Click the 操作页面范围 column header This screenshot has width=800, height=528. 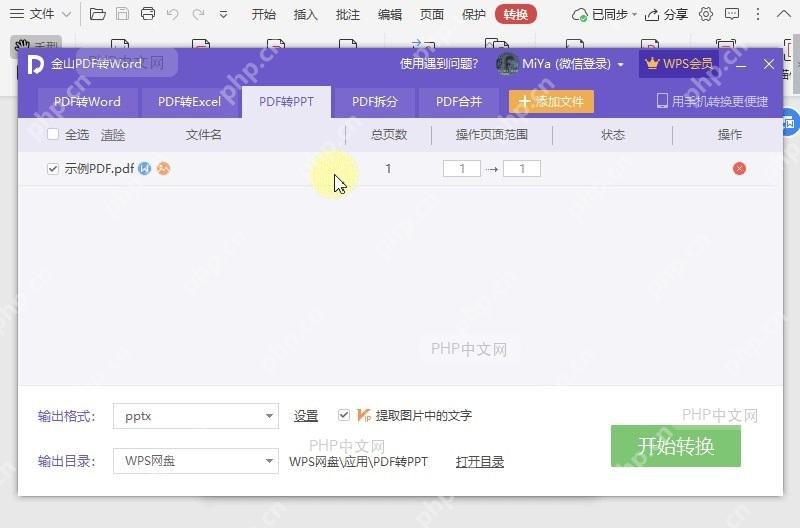(x=491, y=135)
